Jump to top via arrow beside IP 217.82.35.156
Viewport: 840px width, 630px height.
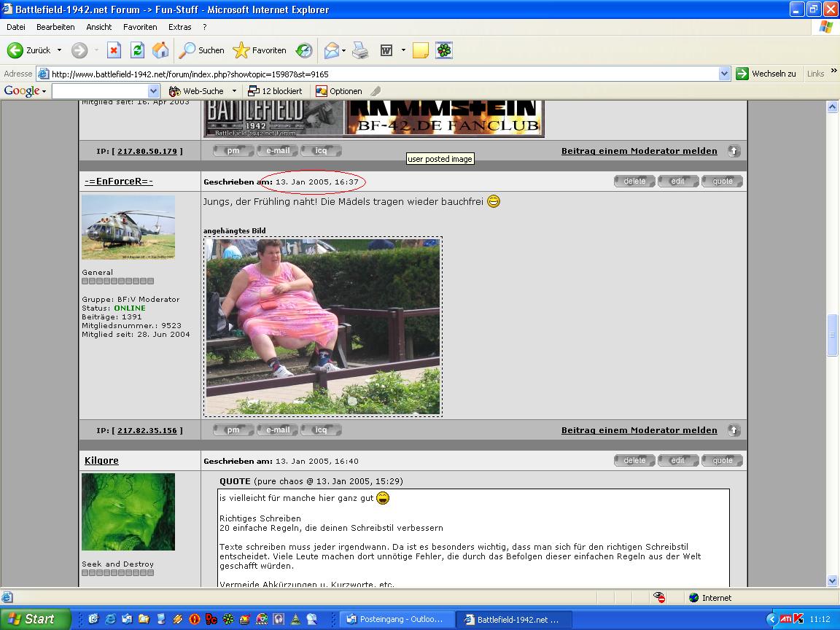tap(734, 429)
